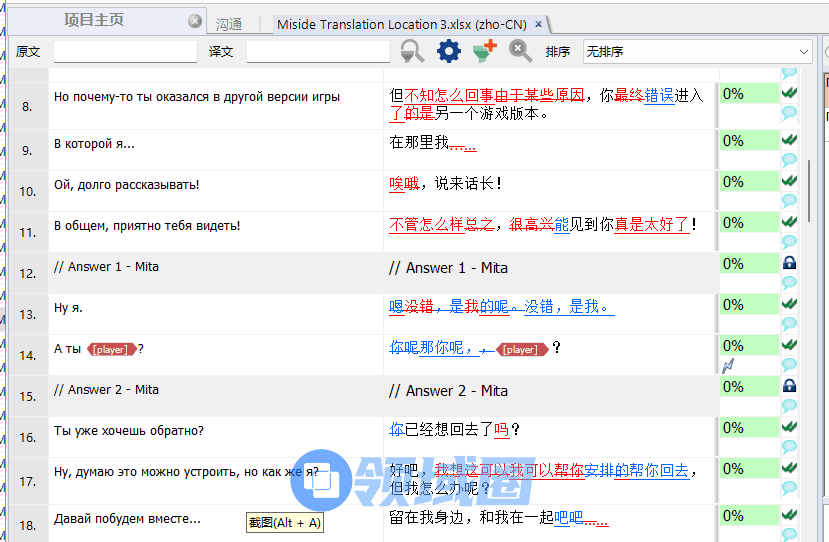829x542 pixels.
Task: Click the filter search magnifier icon
Action: pos(412,51)
